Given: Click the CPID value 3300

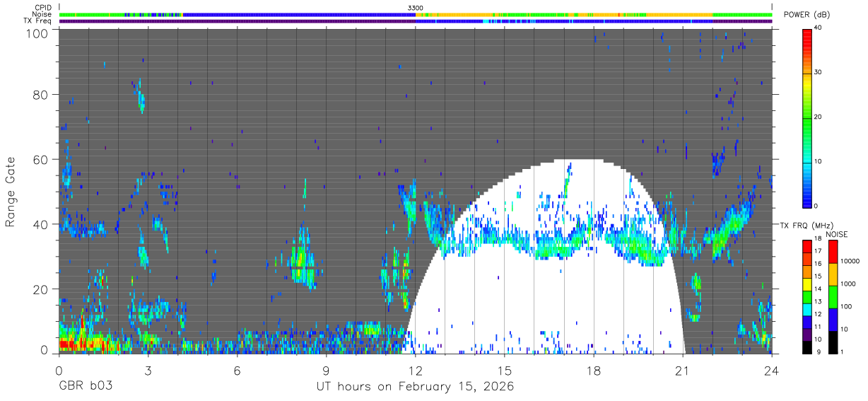Looking at the screenshot, I should (x=416, y=8).
